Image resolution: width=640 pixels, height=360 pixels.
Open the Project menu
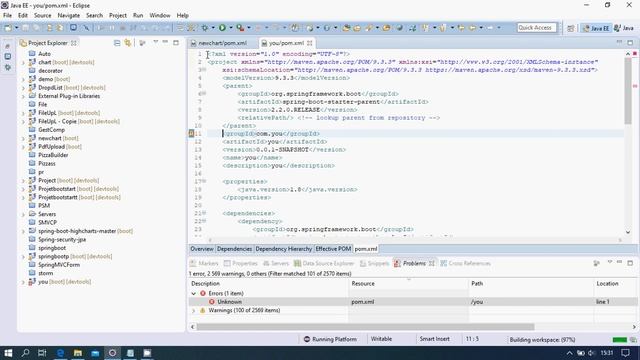click(118, 15)
